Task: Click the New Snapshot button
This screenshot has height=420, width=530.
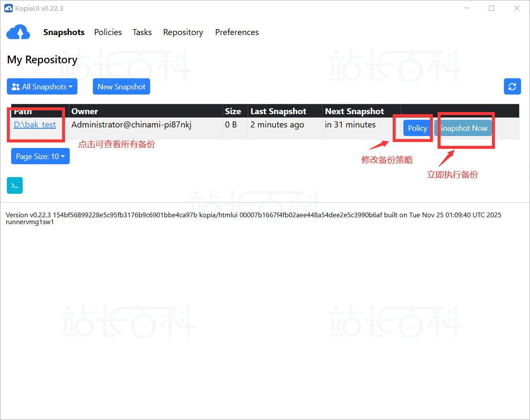Action: (121, 86)
